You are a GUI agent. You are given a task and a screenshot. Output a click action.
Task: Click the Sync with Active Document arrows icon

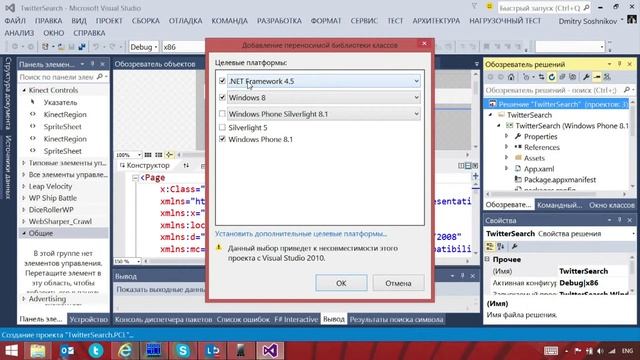(x=541, y=77)
